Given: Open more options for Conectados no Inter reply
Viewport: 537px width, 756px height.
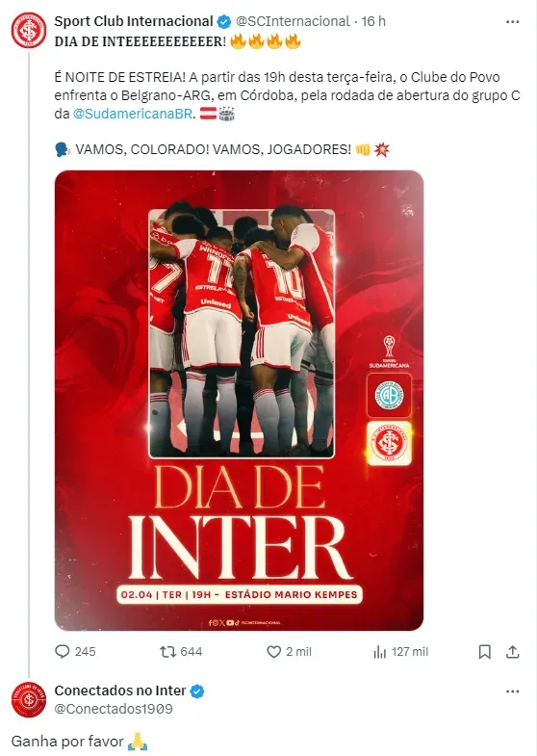Looking at the screenshot, I should (512, 691).
